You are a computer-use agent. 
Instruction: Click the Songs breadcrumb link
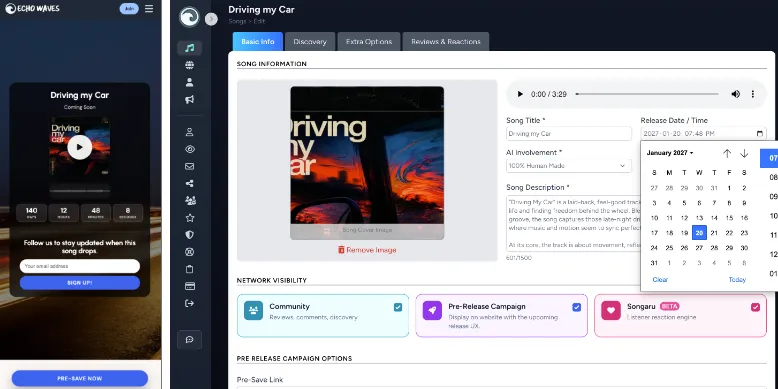(x=237, y=22)
